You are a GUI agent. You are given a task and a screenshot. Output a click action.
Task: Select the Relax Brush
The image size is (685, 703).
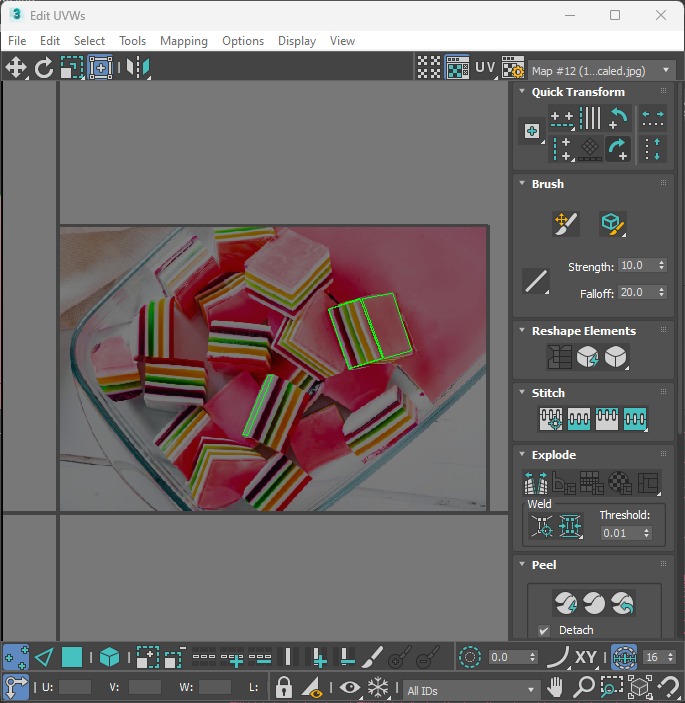pos(612,224)
